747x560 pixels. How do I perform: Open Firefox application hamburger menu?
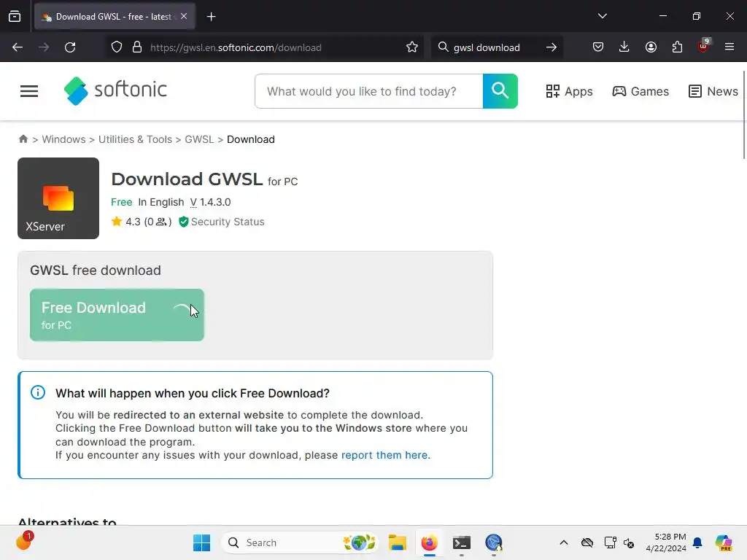pyautogui.click(x=729, y=47)
